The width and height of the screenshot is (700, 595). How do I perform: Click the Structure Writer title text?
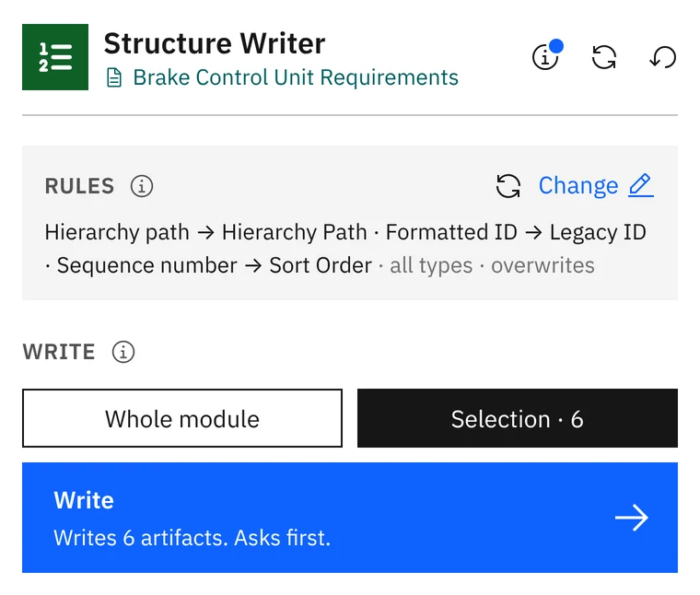(215, 43)
